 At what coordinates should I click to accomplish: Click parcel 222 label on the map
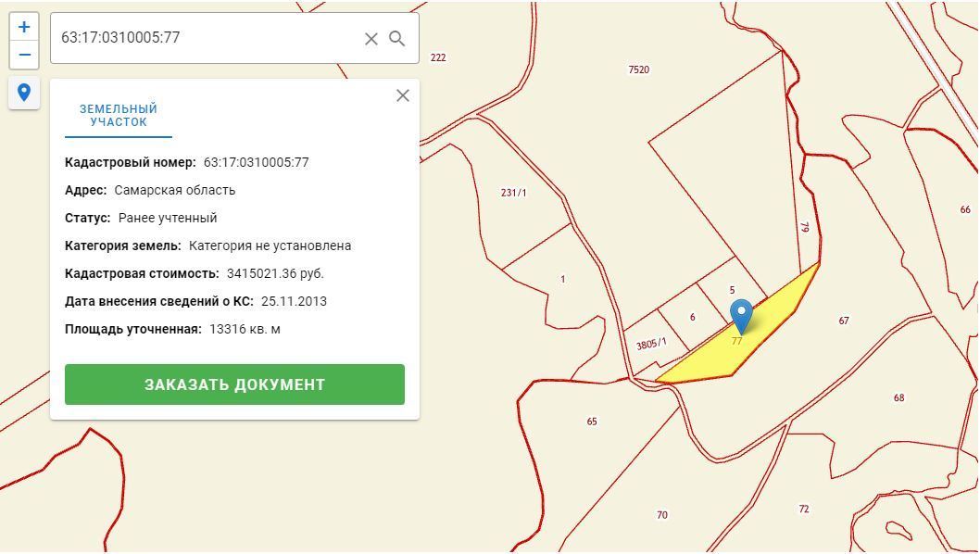[438, 57]
